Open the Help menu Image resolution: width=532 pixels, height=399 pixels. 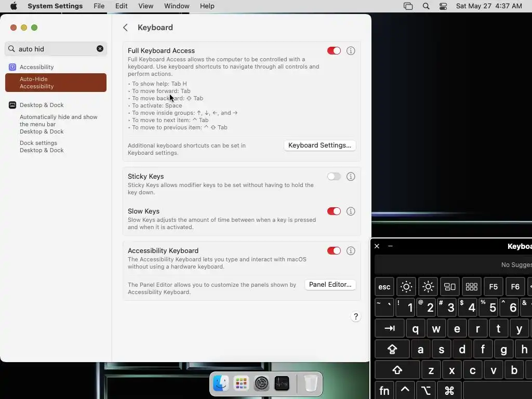(207, 6)
